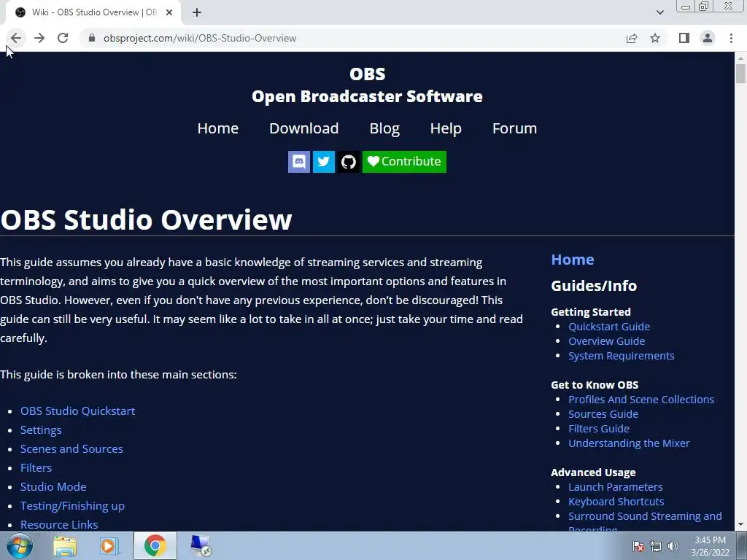Click the Chrome taskbar icon

[155, 545]
